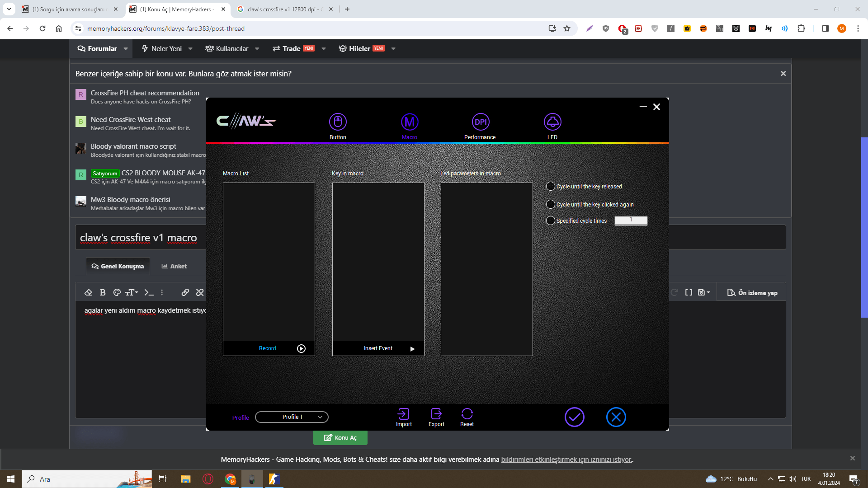The image size is (868, 488).
Task: Click the enable notifications permission link
Action: coord(566,460)
